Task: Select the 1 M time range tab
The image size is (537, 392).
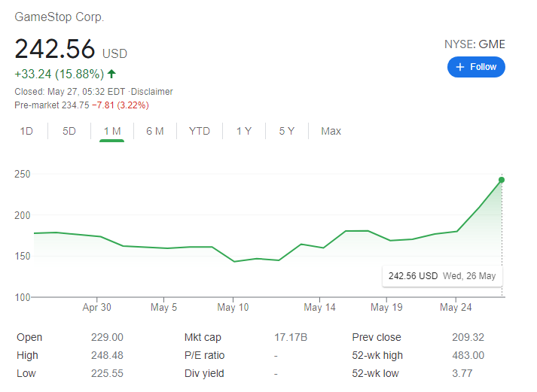Action: (x=112, y=131)
